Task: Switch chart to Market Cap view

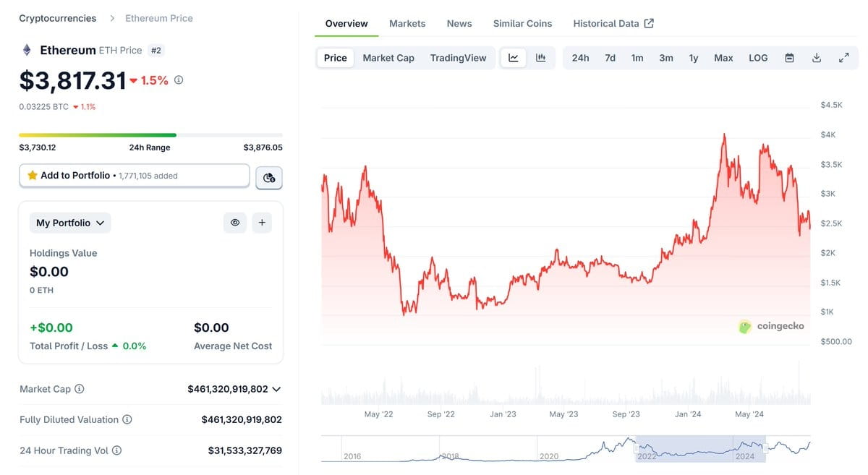Action: (x=388, y=57)
